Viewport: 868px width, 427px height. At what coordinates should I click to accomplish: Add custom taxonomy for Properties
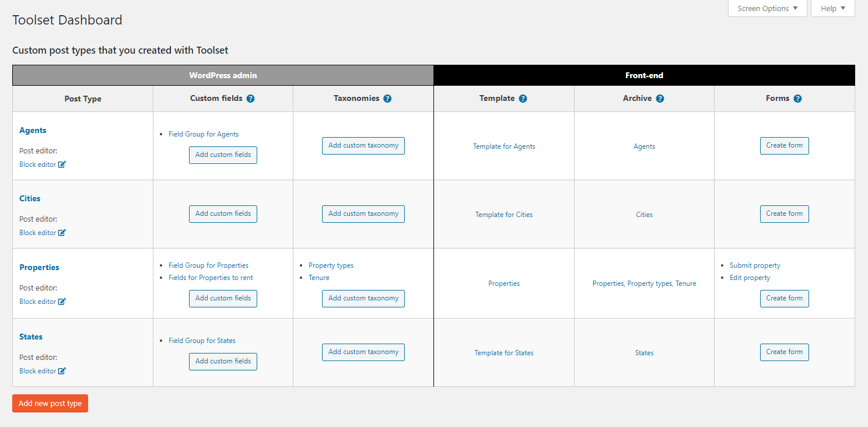[363, 299]
